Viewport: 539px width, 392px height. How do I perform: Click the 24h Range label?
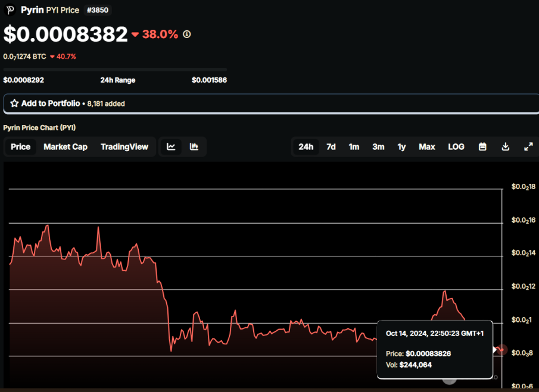117,80
